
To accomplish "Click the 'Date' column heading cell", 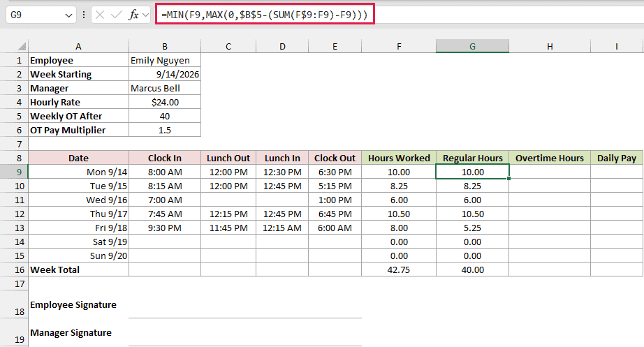I will [78, 158].
